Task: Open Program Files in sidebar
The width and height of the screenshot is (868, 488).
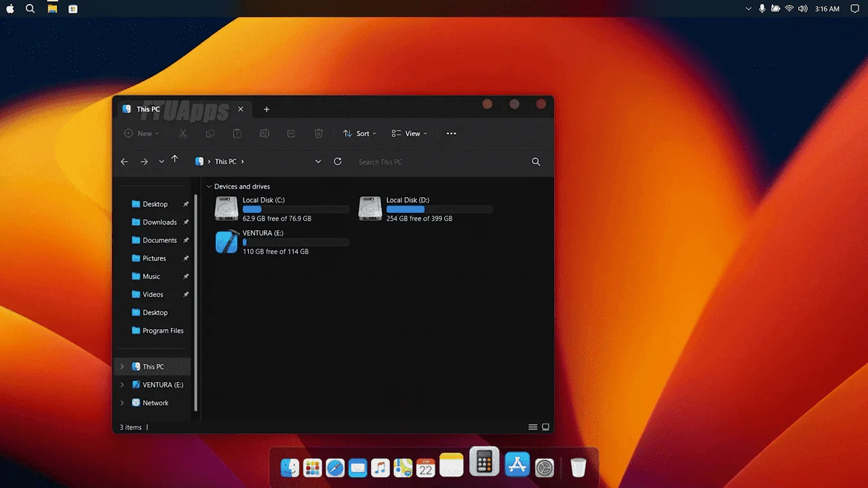Action: point(163,331)
